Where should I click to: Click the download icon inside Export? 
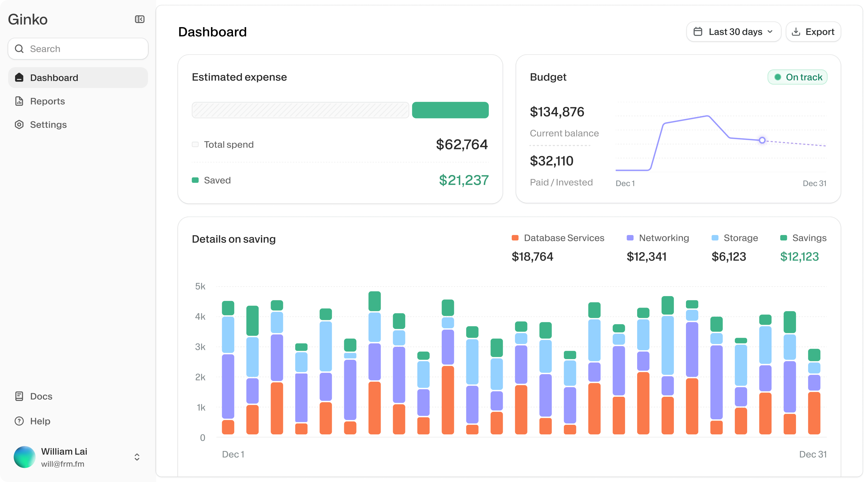[797, 31]
